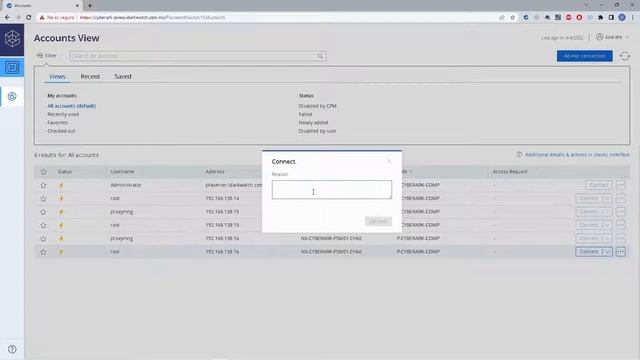Click the Ad-Hoc connection button

click(584, 56)
